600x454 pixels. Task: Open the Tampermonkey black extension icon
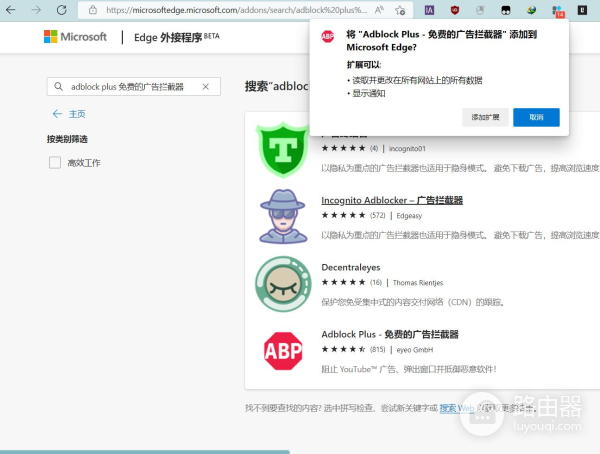[x=506, y=10]
